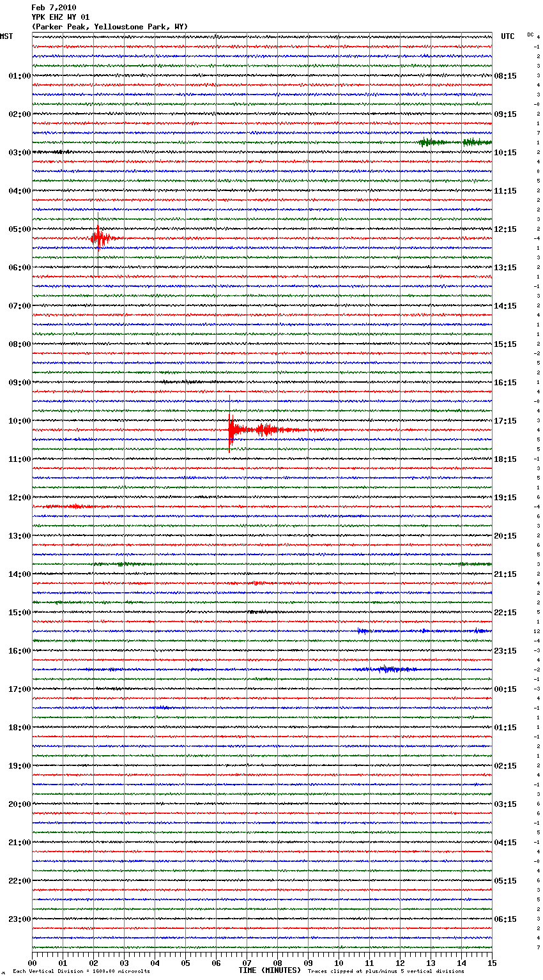Click the '17:15' UTC time label
This screenshot has width=543, height=980.
click(x=505, y=421)
